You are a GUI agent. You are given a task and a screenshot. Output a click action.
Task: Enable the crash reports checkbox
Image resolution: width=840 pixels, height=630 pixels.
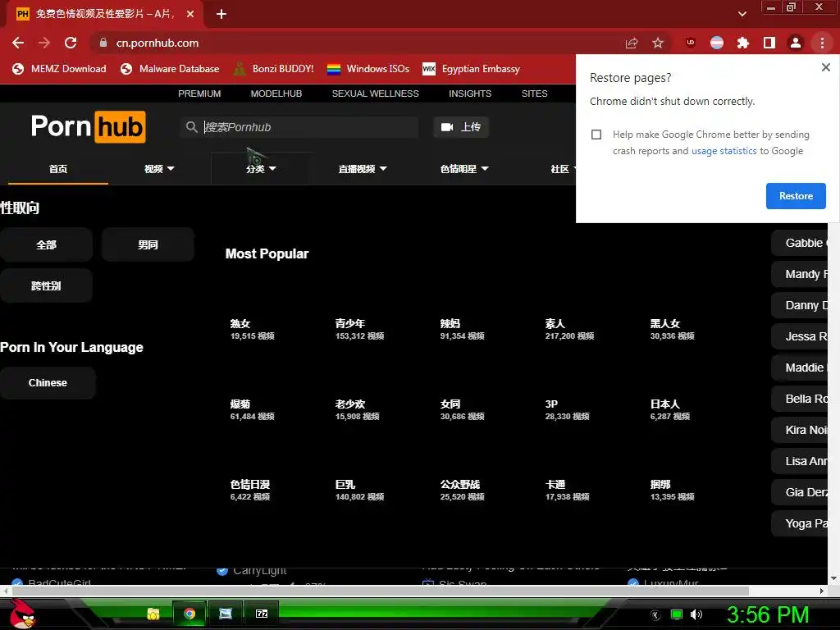(596, 135)
